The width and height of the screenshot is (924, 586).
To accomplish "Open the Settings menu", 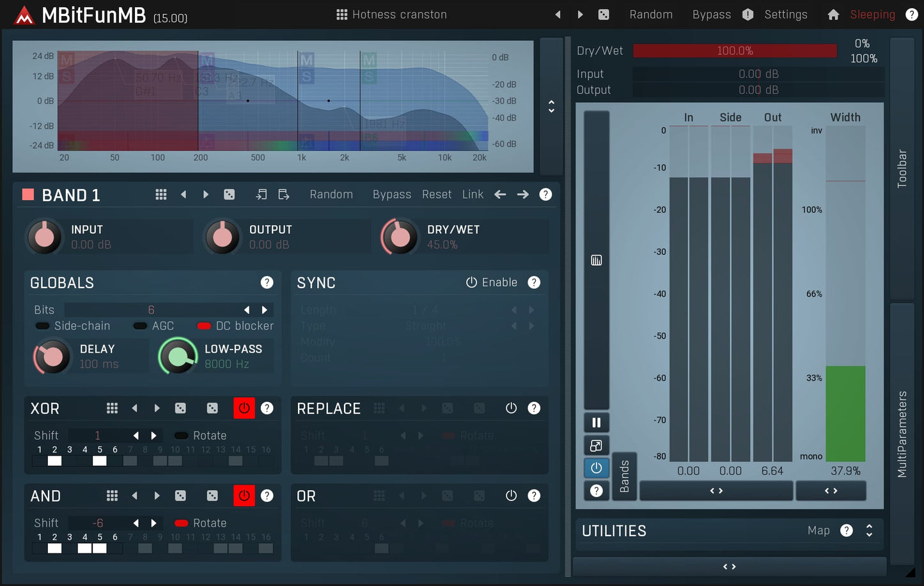I will [785, 14].
